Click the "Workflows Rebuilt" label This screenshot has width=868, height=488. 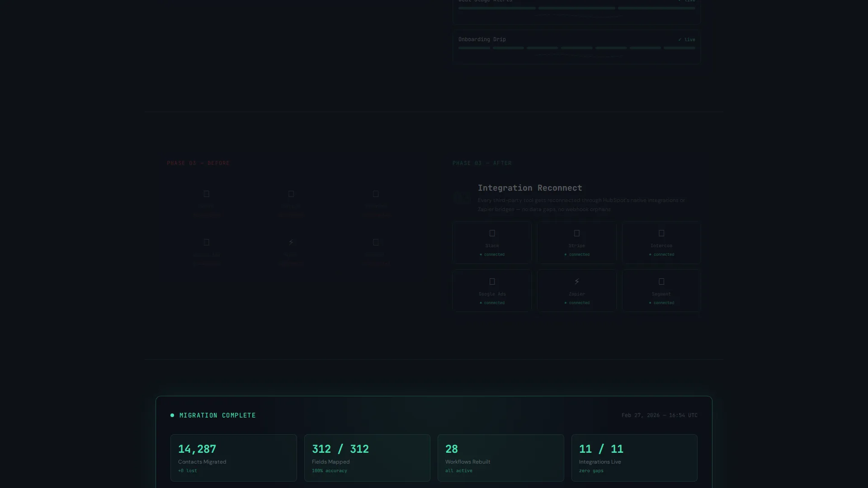click(x=468, y=462)
